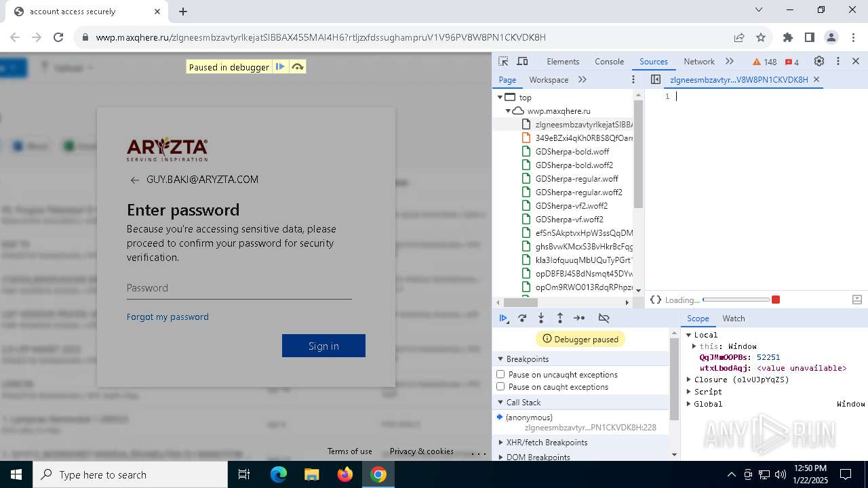The image size is (868, 488).
Task: Expand XHR/fetch Breakpoints section
Action: 500,443
